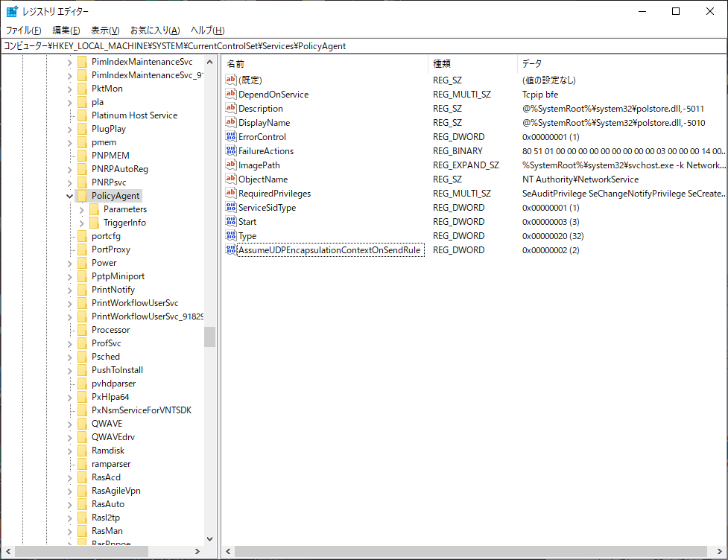
Task: Click the PolicyAgent folder icon
Action: 82,195
